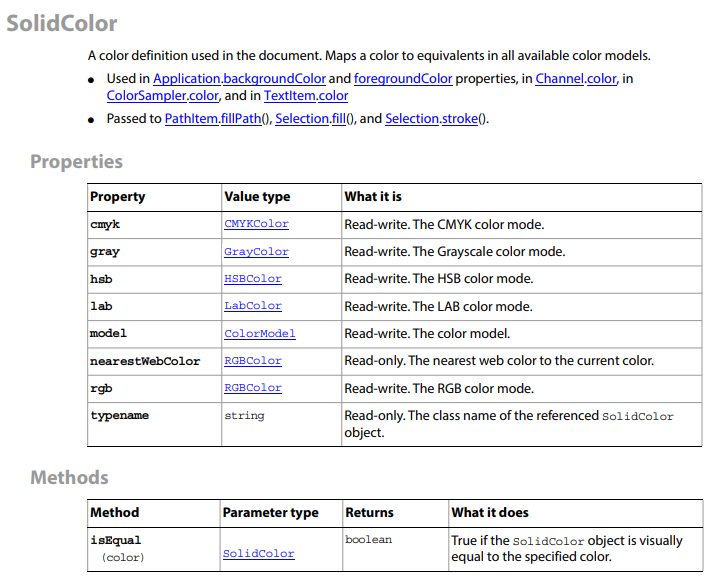Select the rgb property name
715x580 pixels.
click(x=101, y=388)
